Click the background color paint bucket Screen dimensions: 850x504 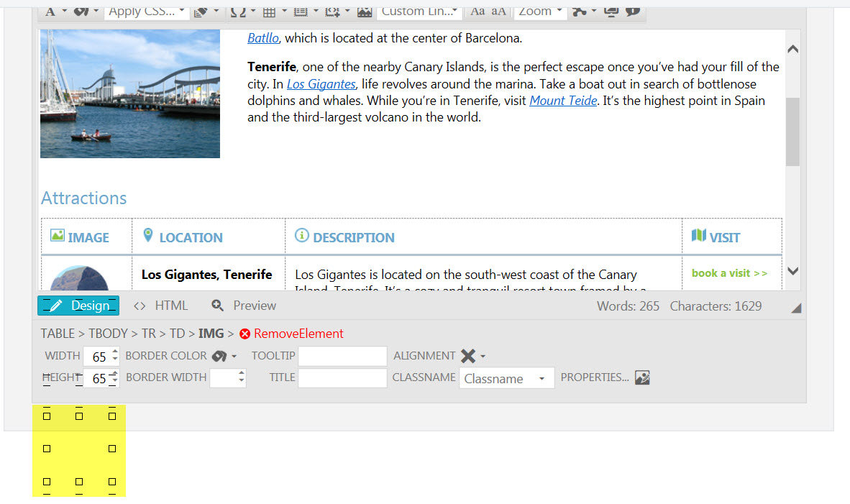81,12
